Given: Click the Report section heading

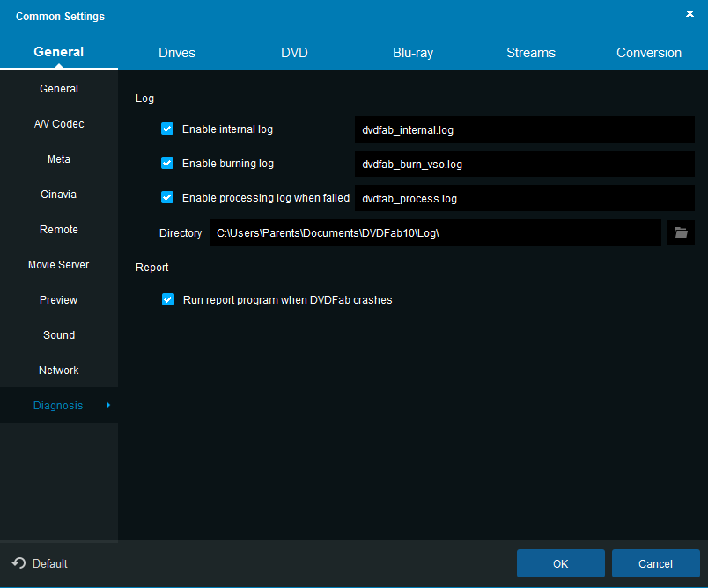Looking at the screenshot, I should coord(151,267).
